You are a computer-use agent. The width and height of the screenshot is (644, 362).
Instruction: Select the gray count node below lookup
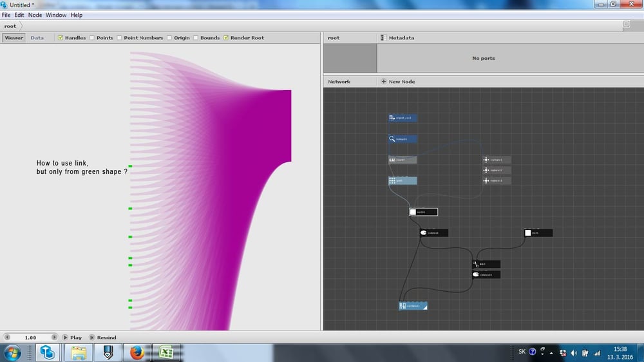(402, 160)
